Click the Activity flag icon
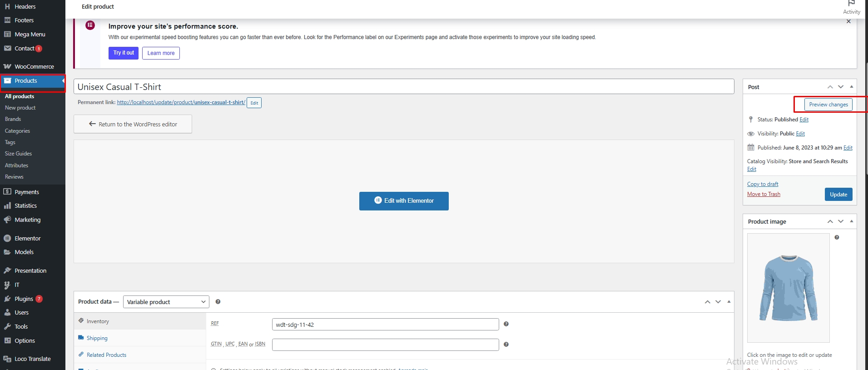The height and width of the screenshot is (370, 868). 851,4
